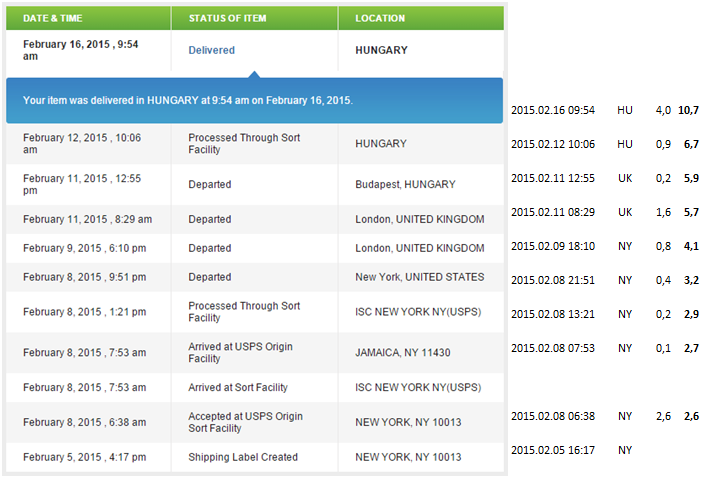
Task: Click the Accepted at USPS Origin Sort Facility status
Action: [x=245, y=422]
